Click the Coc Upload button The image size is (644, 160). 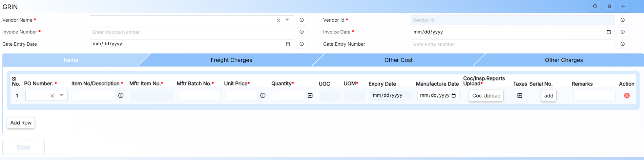(486, 96)
